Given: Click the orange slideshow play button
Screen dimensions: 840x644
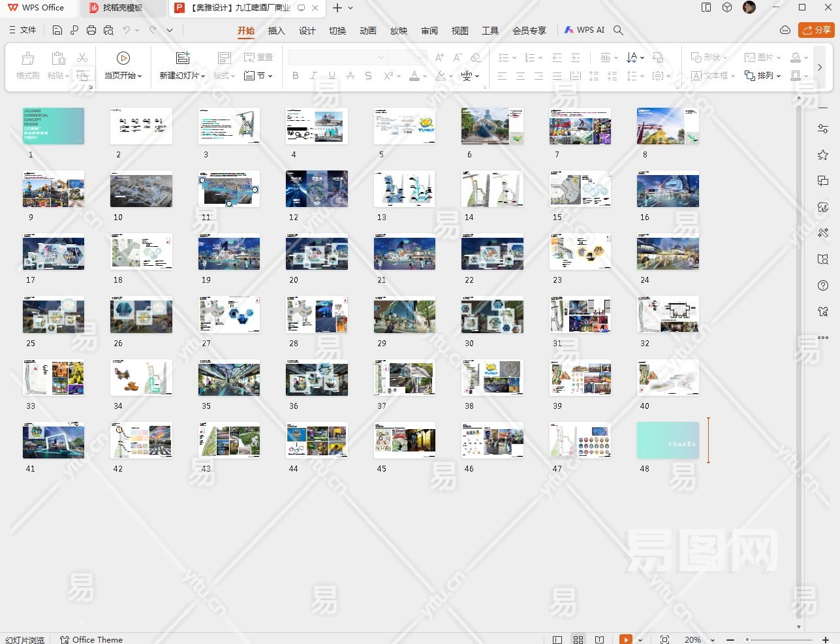Looking at the screenshot, I should (625, 639).
